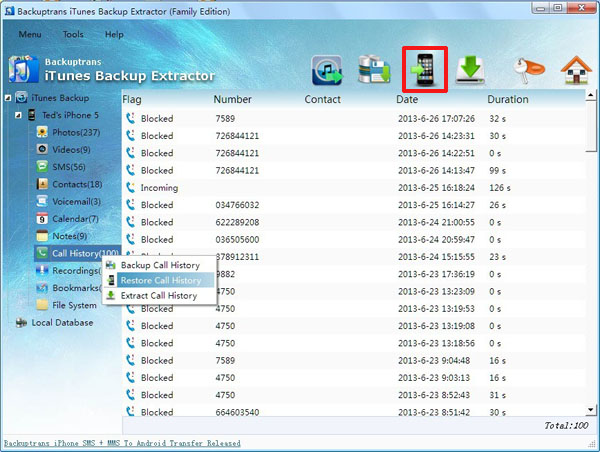Image resolution: width=600 pixels, height=452 pixels.
Task: Select the call at 2013-6-26 17:07:26
Action: click(354, 119)
